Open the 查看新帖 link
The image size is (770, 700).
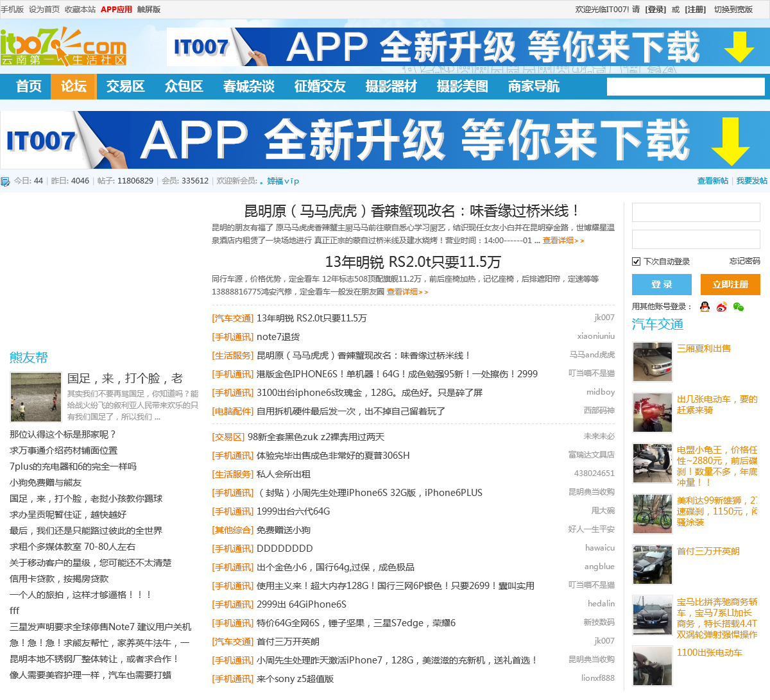713,181
